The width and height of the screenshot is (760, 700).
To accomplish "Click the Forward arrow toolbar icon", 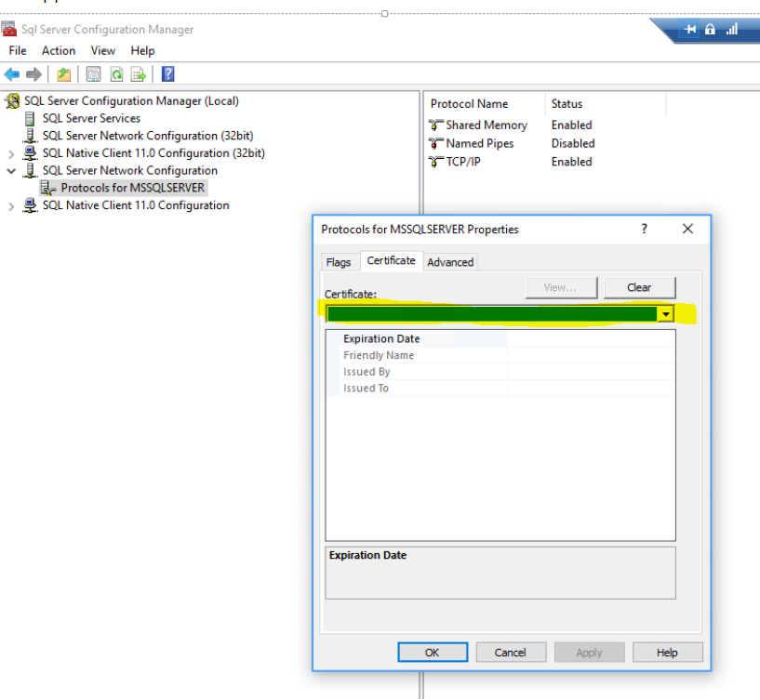I will pos(33,74).
